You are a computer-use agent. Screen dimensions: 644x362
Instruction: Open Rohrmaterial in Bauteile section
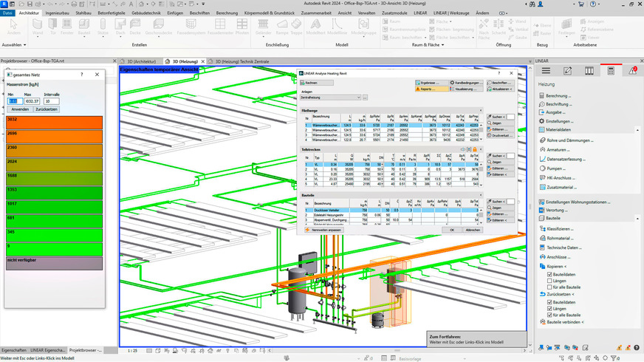557,239
